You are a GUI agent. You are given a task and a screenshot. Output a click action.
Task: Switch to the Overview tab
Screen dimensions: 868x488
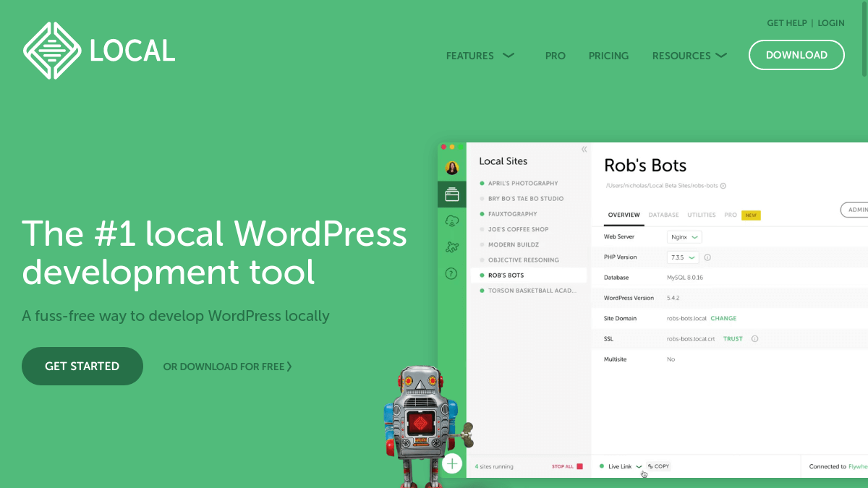pyautogui.click(x=624, y=215)
